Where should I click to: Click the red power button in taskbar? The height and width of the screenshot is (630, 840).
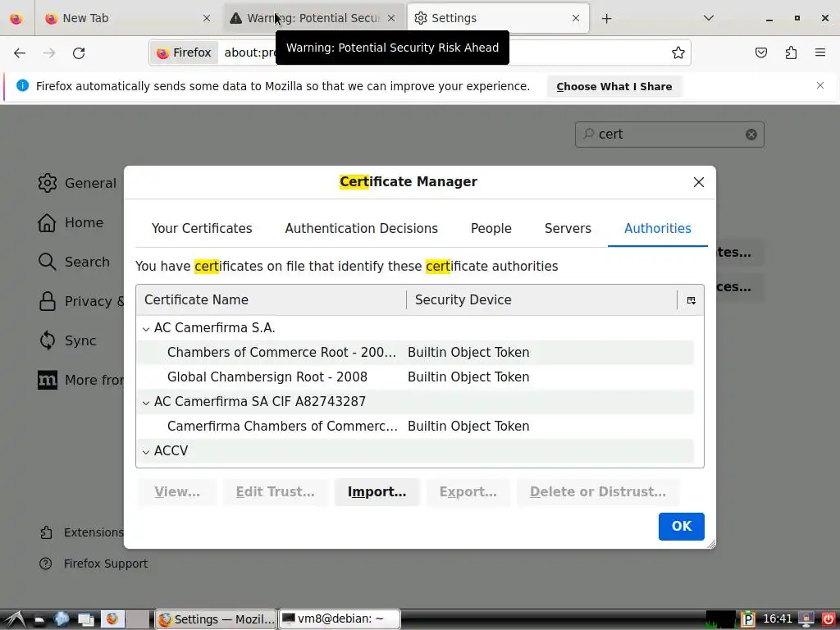click(x=829, y=619)
